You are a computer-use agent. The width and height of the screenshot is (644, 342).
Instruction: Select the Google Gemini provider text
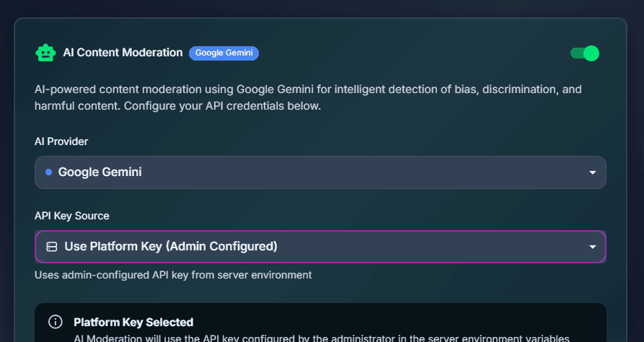coord(100,172)
